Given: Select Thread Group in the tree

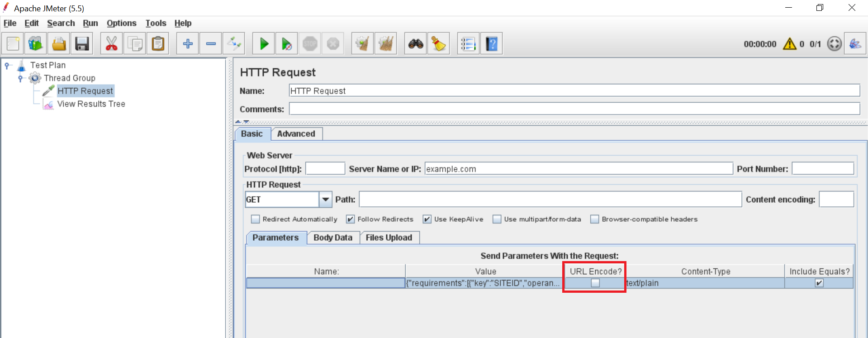Looking at the screenshot, I should (x=70, y=78).
